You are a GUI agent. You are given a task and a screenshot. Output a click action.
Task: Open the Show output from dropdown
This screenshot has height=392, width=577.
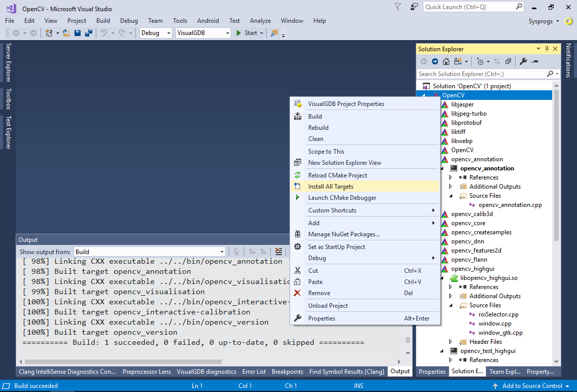coord(150,252)
